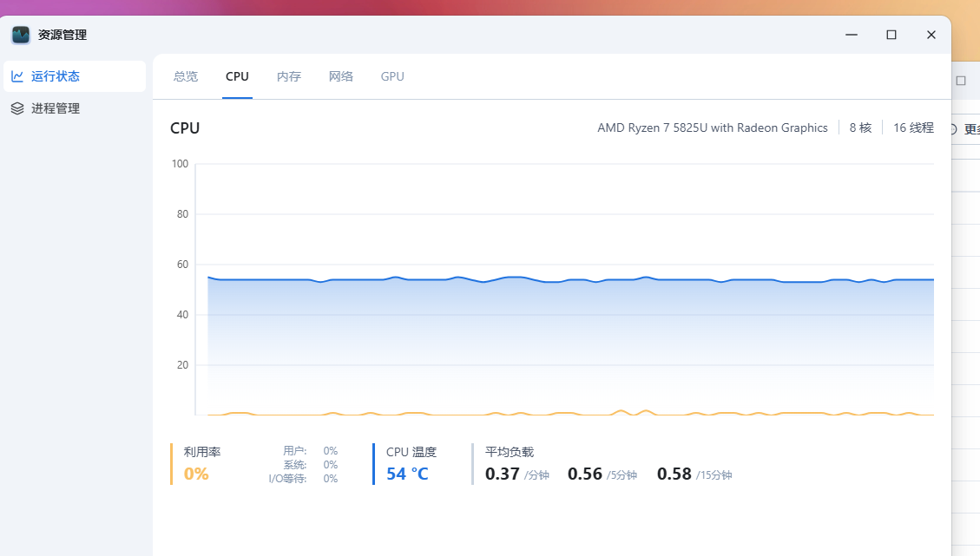Show the GPU tab

pos(392,76)
